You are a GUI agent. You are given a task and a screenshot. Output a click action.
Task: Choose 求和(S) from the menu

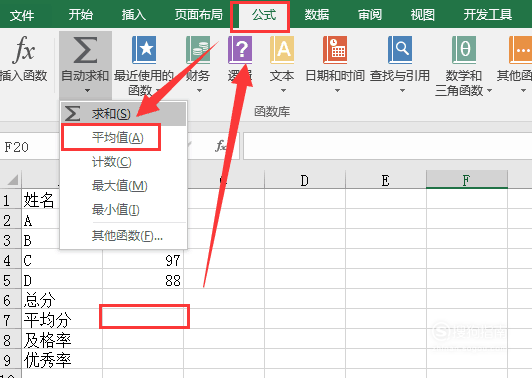pyautogui.click(x=124, y=114)
